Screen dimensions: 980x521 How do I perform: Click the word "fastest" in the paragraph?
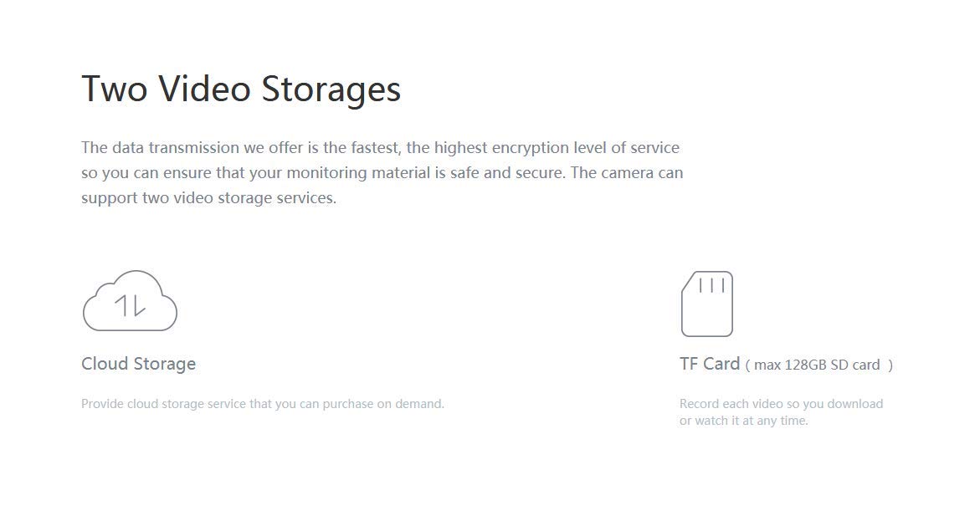point(375,148)
